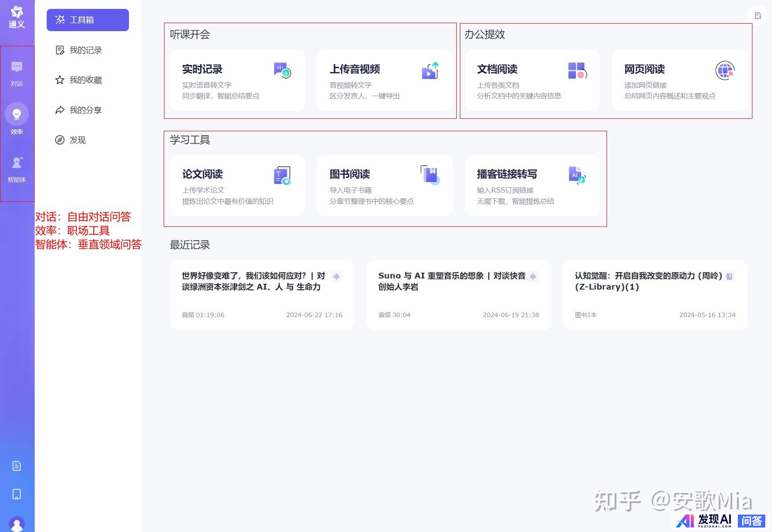772x532 pixels.
Task: Open the 实时记录 tool title
Action: coord(202,69)
